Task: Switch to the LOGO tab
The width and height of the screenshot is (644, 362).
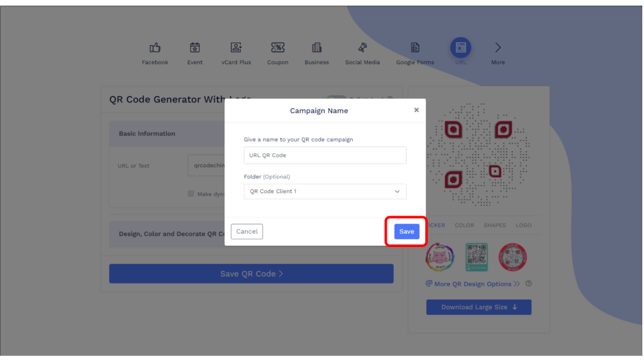Action: tap(524, 226)
